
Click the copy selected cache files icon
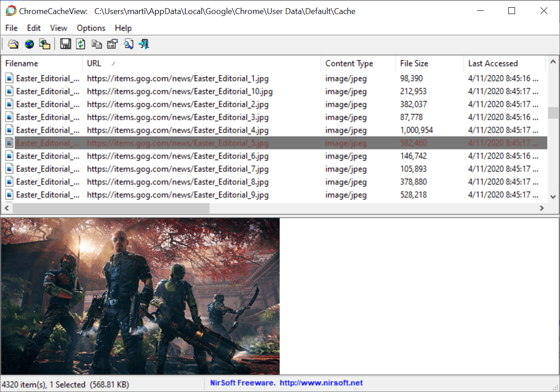[x=44, y=44]
